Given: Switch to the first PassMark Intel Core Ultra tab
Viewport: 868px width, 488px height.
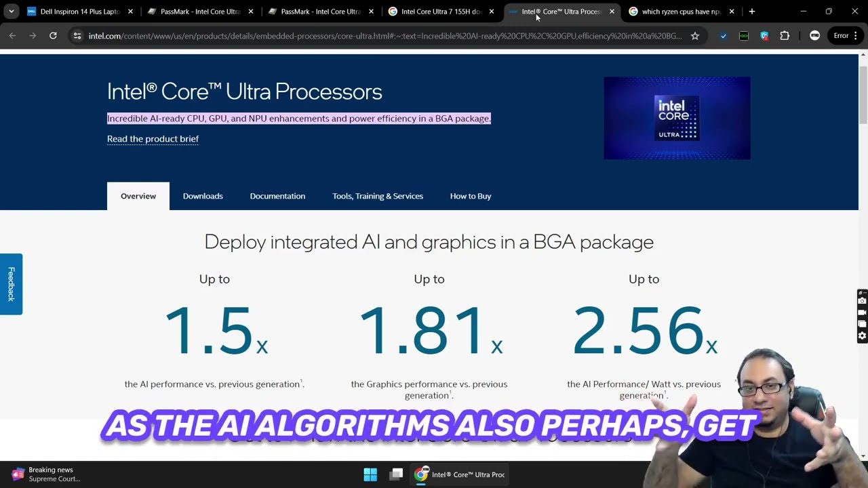Looking at the screenshot, I should click(x=200, y=12).
